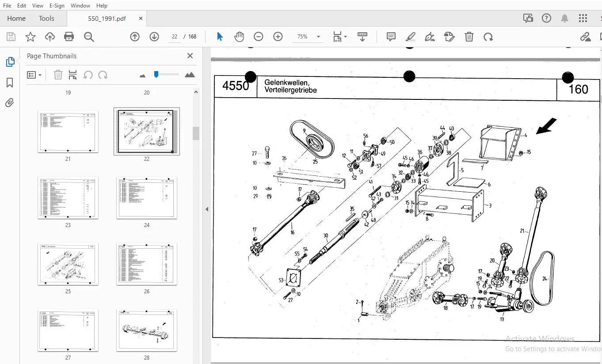Open the Page Thumbnails sidebar icon
602x364 pixels.
click(10, 62)
